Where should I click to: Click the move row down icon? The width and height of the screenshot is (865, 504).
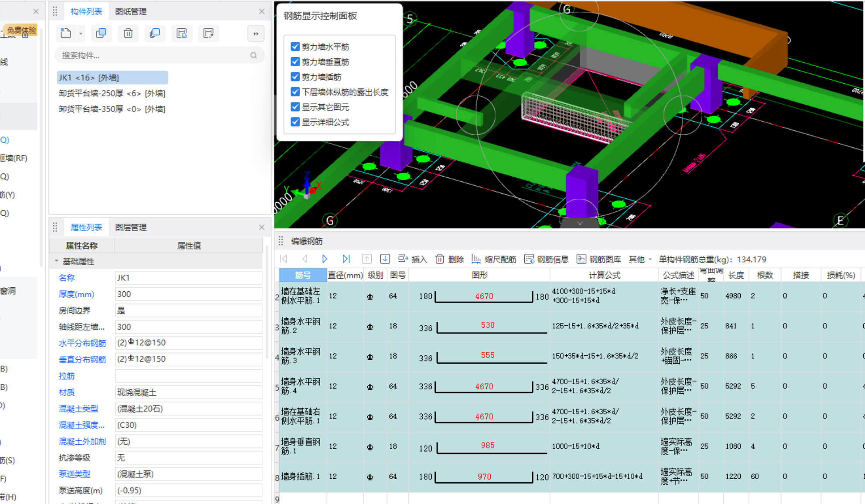click(385, 259)
